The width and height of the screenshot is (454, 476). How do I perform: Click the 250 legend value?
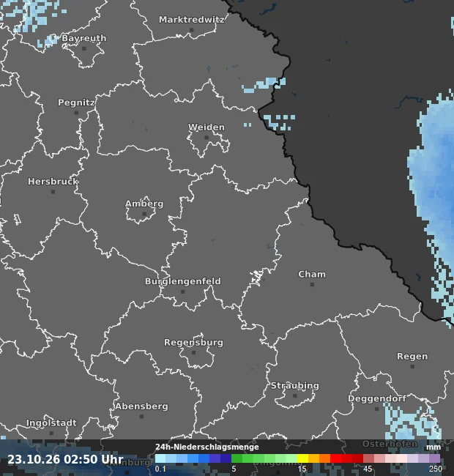(x=436, y=469)
